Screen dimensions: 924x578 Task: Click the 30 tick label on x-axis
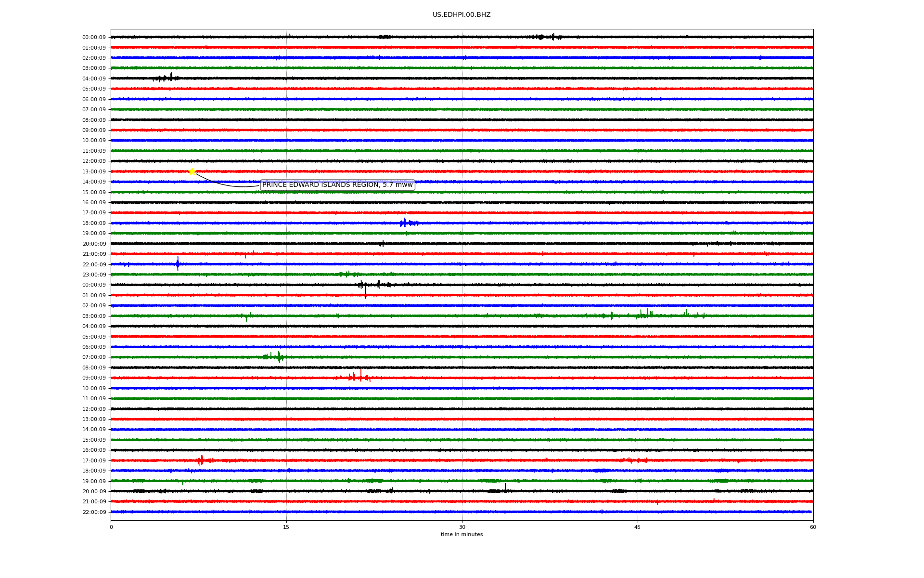pos(462,527)
